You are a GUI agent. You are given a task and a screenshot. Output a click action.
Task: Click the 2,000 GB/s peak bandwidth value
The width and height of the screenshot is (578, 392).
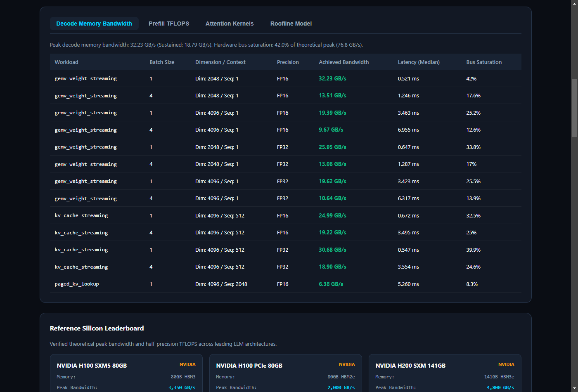coord(341,387)
